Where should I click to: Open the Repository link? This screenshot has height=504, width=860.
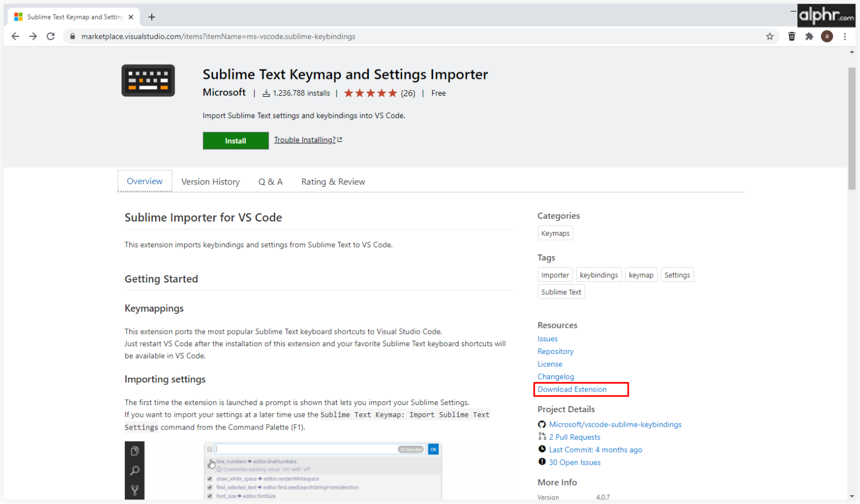pyautogui.click(x=555, y=351)
